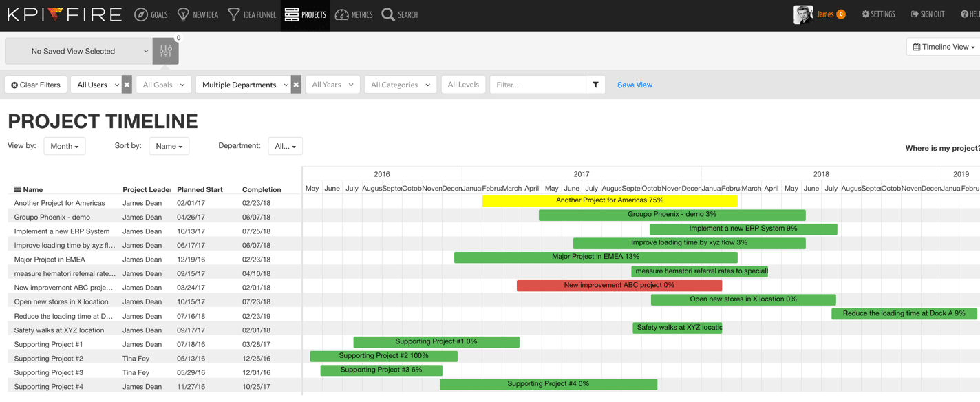
Task: Open the Help menu item
Action: tap(970, 14)
